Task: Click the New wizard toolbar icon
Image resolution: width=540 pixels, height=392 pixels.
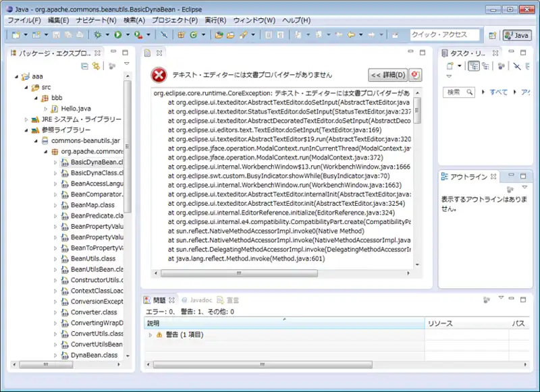Action: tap(16, 35)
